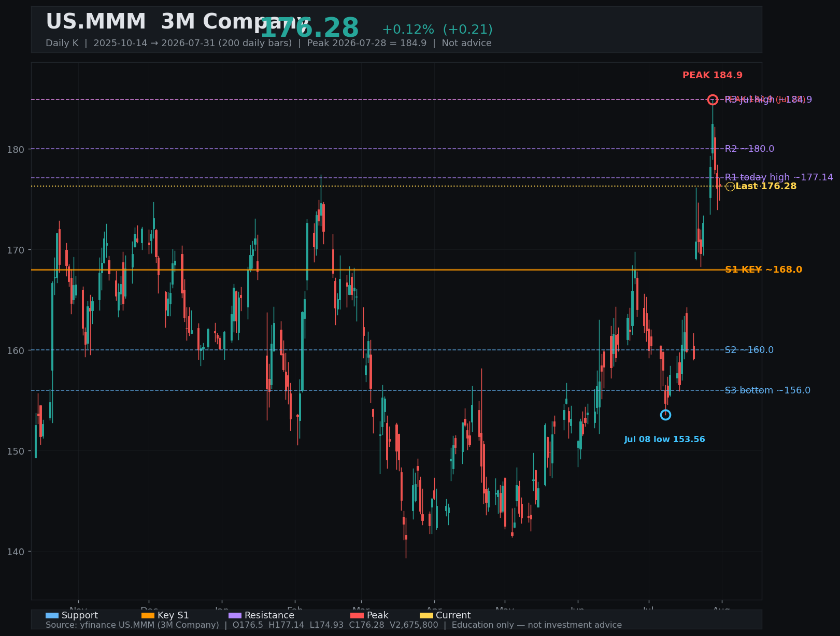Click "Education only — not investment advice" in the footer
This screenshot has height=636, width=840.
(537, 625)
